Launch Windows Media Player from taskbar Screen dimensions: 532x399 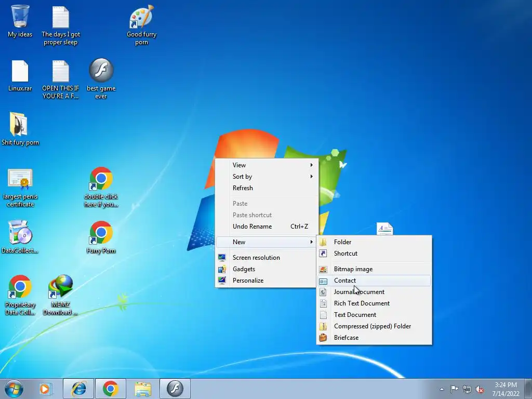coord(45,389)
